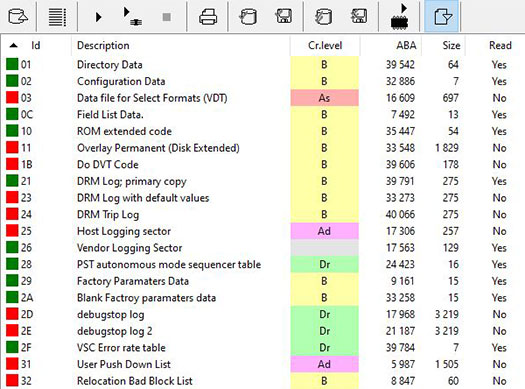Select the Host Logging sector module
The width and height of the screenshot is (525, 389).
pyautogui.click(x=124, y=231)
